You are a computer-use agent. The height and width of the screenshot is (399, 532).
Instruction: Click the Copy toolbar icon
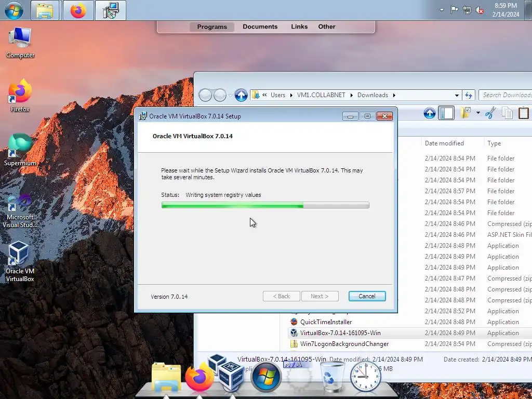(507, 113)
